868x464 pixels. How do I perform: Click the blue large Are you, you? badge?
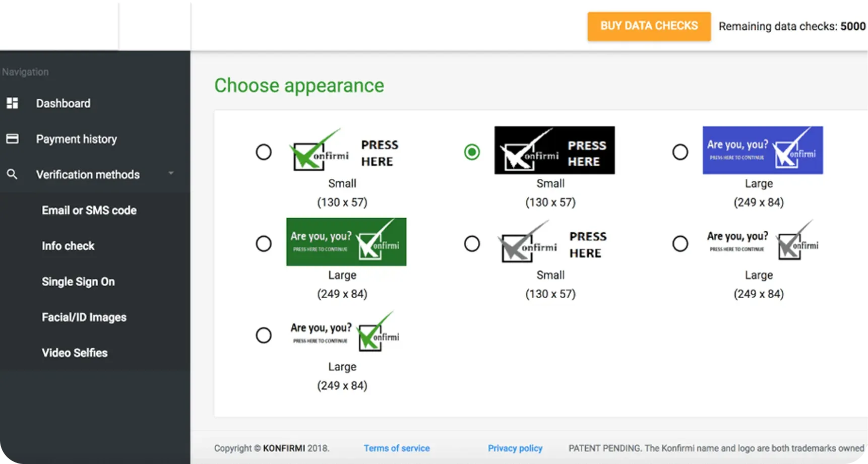tap(762, 150)
